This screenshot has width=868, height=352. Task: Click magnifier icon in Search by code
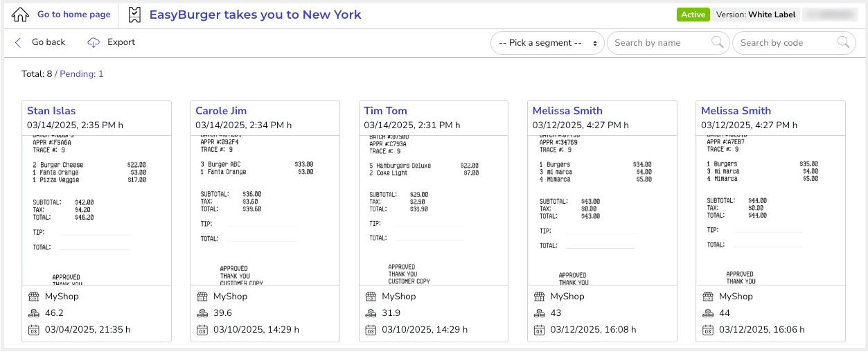843,43
